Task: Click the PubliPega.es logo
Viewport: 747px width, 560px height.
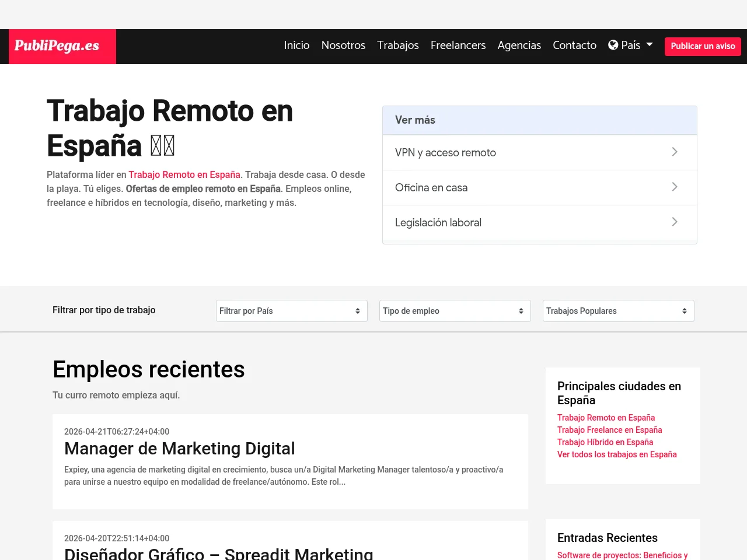Action: click(62, 47)
